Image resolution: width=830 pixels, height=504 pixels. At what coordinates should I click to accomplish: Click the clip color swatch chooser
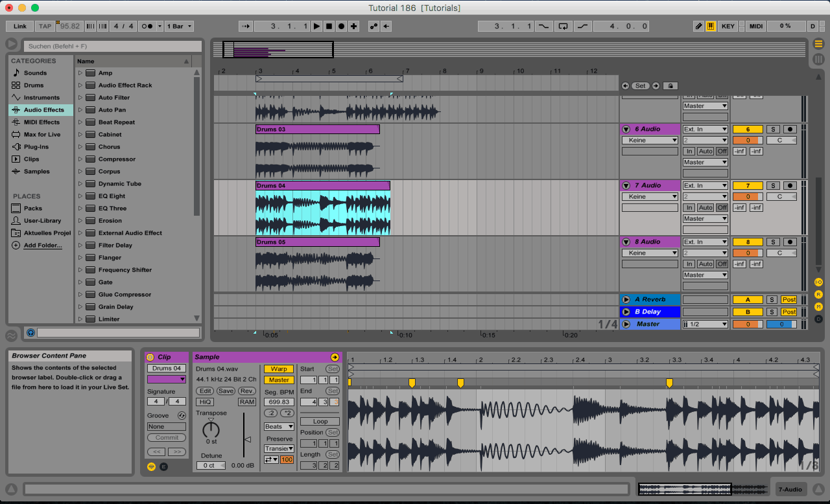tap(166, 380)
